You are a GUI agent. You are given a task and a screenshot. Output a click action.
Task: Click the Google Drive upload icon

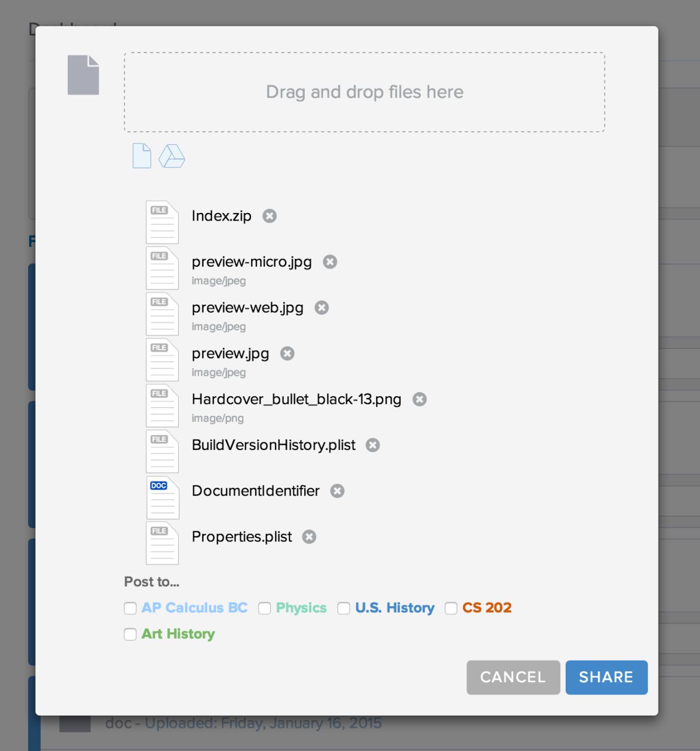tap(172, 156)
